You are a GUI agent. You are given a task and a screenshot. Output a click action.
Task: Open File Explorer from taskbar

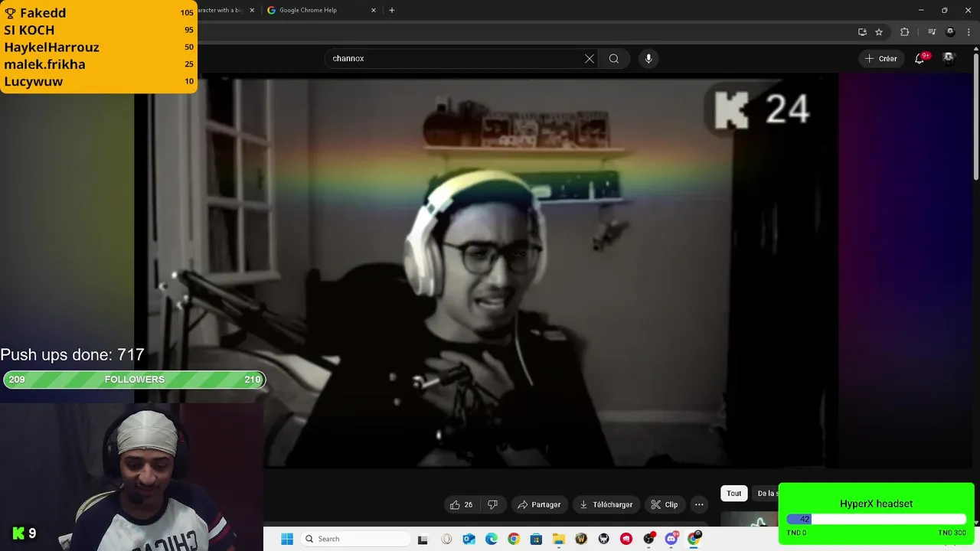pyautogui.click(x=558, y=539)
